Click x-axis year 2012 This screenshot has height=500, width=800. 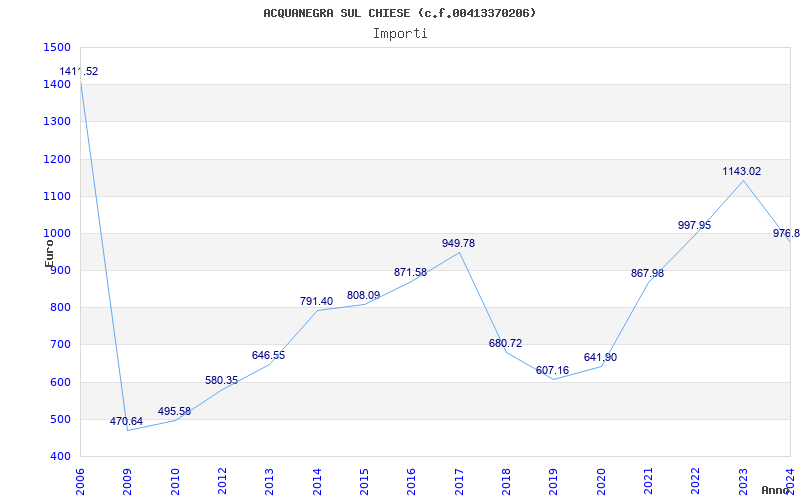[x=222, y=482]
